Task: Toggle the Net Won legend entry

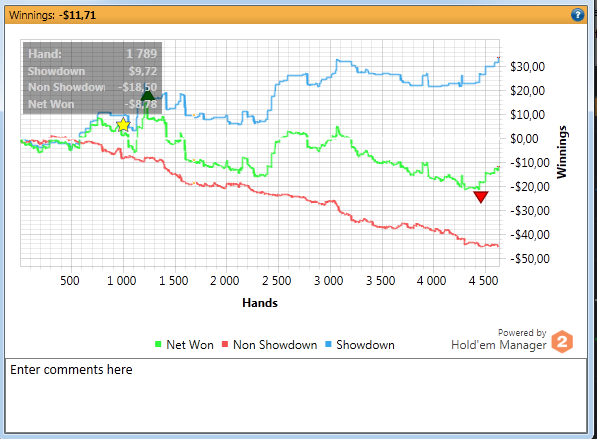Action: click(185, 345)
